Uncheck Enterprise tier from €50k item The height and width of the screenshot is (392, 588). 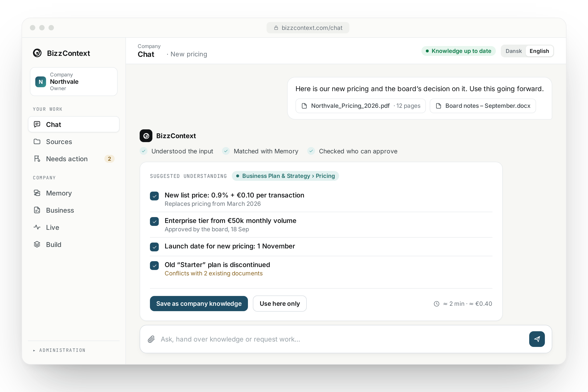coord(154,221)
